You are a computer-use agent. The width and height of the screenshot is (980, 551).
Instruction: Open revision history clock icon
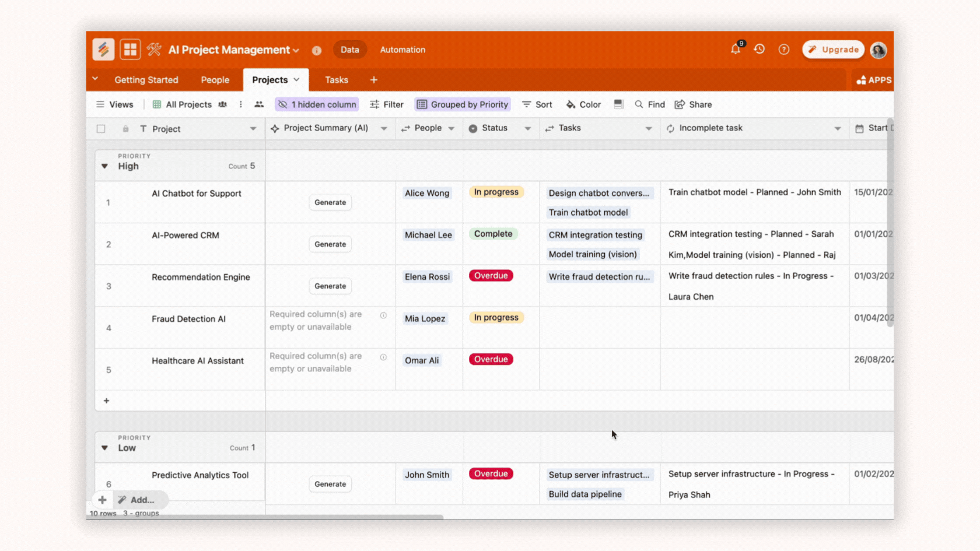(x=759, y=50)
